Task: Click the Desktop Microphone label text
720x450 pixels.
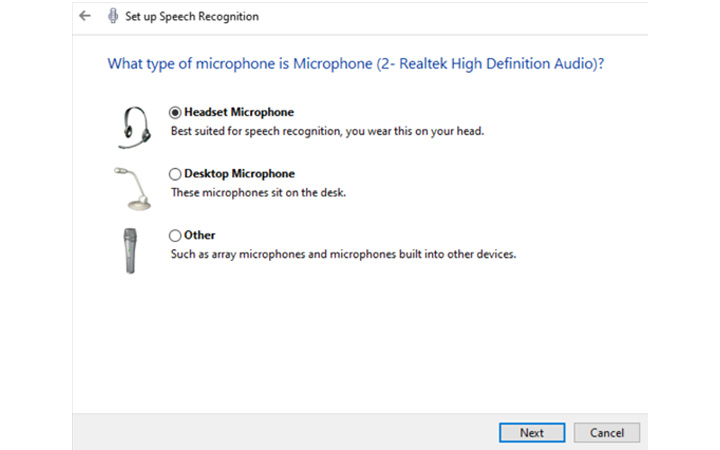Action: [x=239, y=174]
